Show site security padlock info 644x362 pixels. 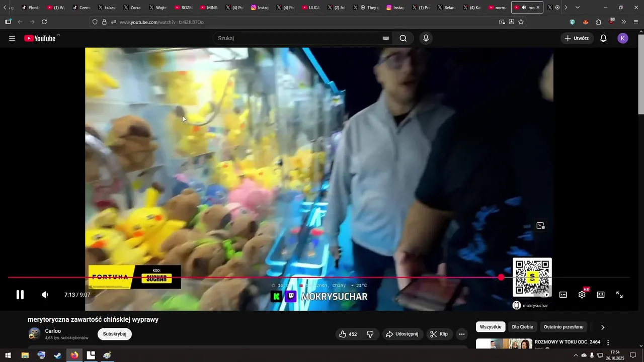click(104, 22)
